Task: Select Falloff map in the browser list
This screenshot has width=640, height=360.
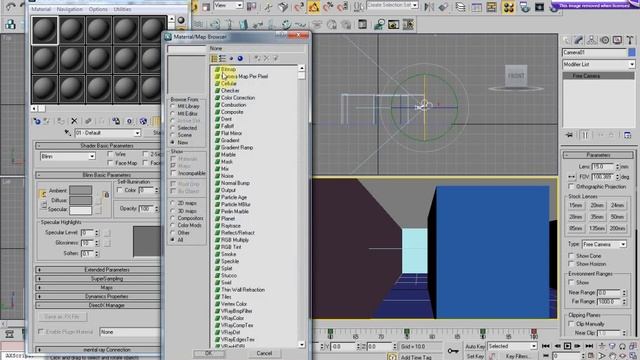Action: point(227,126)
